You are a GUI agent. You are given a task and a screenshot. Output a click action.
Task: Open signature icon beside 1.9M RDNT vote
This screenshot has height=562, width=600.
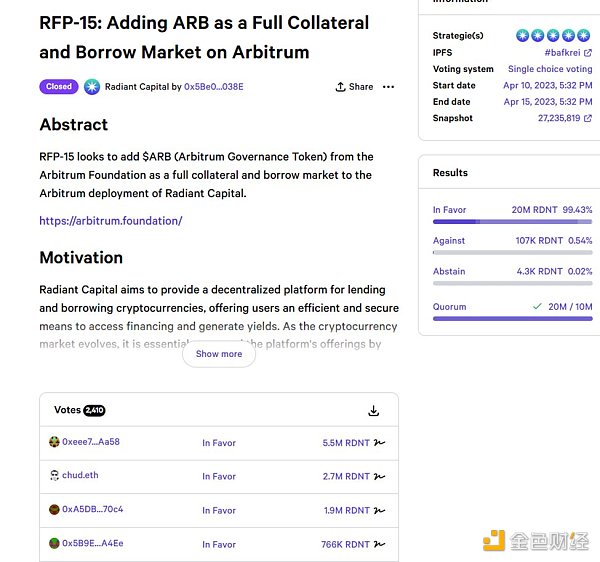(380, 511)
